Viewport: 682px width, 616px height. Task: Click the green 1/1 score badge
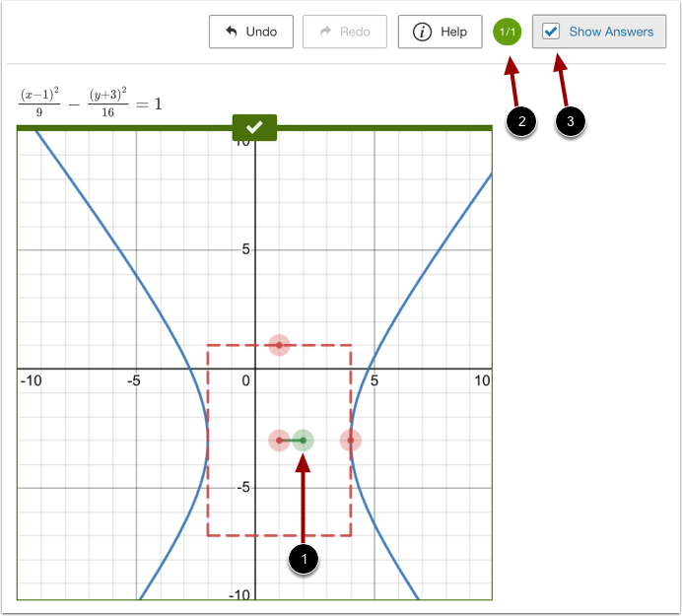coord(507,32)
